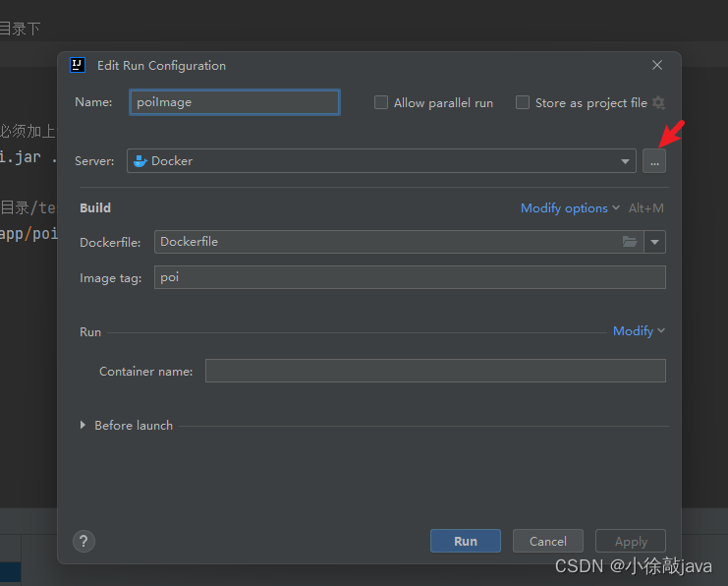This screenshot has width=728, height=586.
Task: Open the Server dropdown showing Docker
Action: coord(381,161)
